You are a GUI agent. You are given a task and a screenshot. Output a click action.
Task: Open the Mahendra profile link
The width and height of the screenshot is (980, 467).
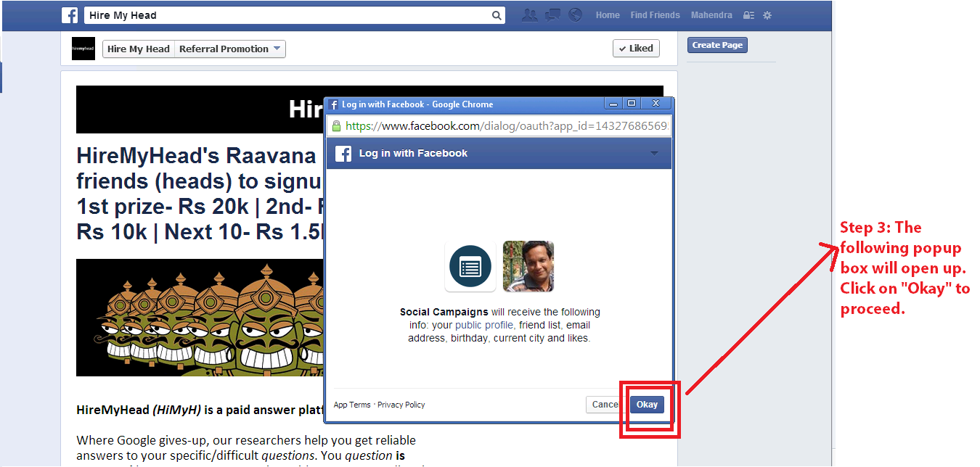711,15
